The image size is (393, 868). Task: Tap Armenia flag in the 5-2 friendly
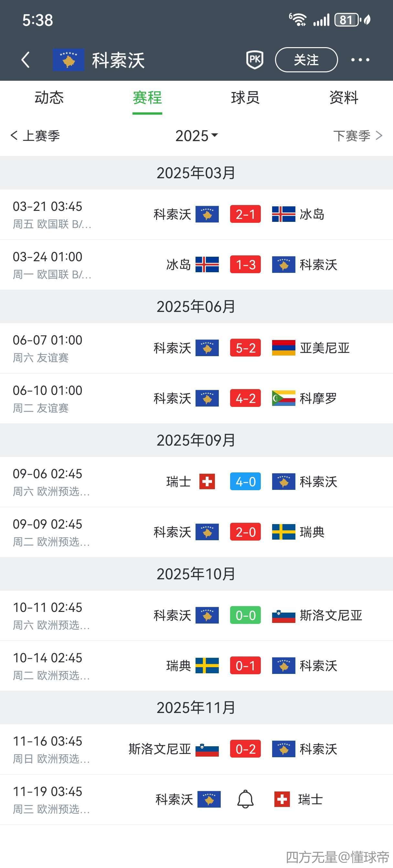click(x=283, y=348)
